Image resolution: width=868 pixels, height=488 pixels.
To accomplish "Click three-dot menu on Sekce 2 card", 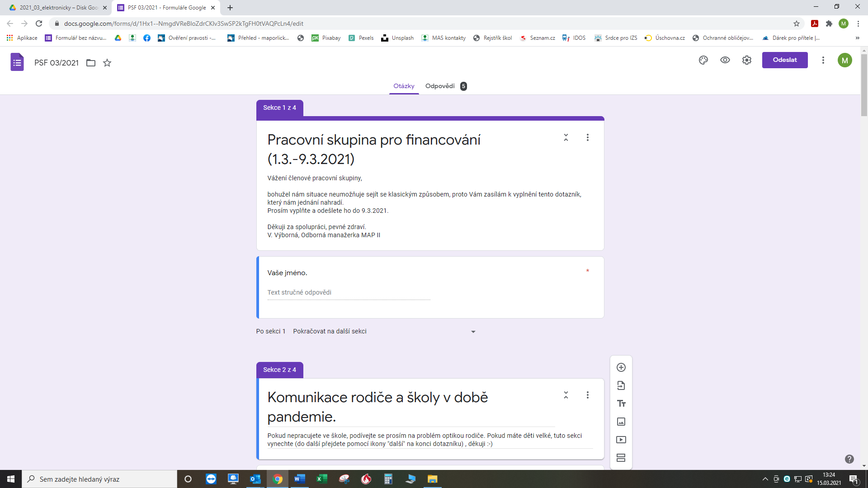I will point(588,395).
